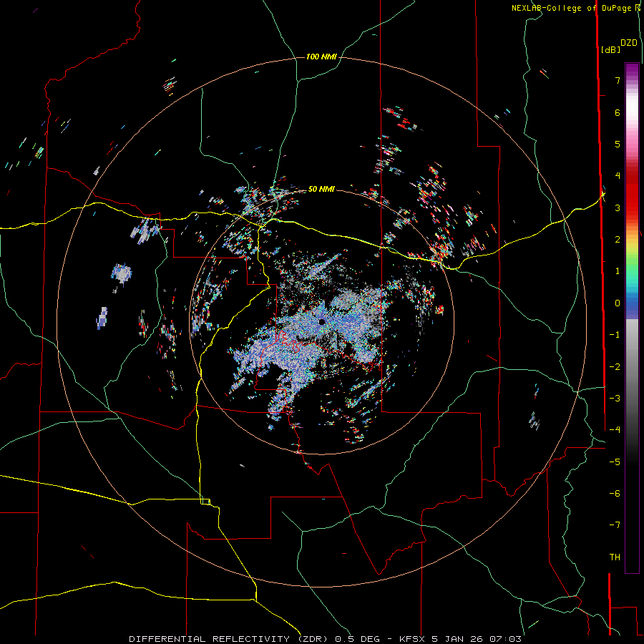This screenshot has width=644, height=644.
Task: Click the 3 value on color scale
Action: (x=618, y=208)
